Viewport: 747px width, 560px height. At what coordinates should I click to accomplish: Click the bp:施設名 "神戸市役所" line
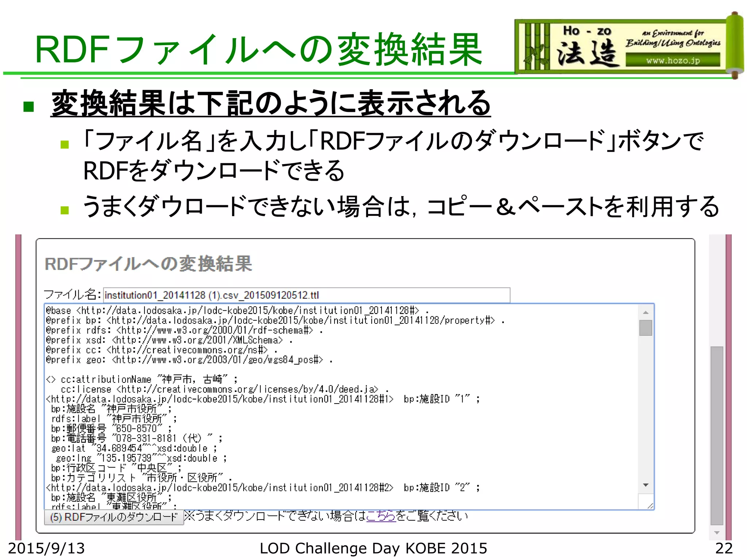[x=111, y=409]
